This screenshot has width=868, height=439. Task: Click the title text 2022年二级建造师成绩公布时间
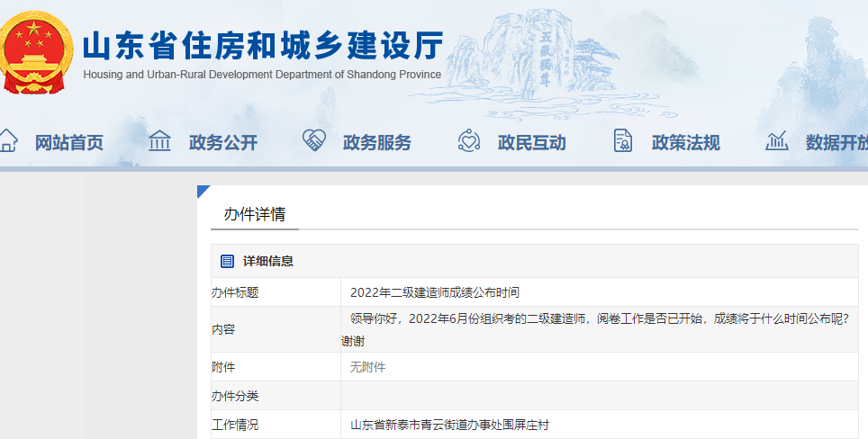pos(435,292)
